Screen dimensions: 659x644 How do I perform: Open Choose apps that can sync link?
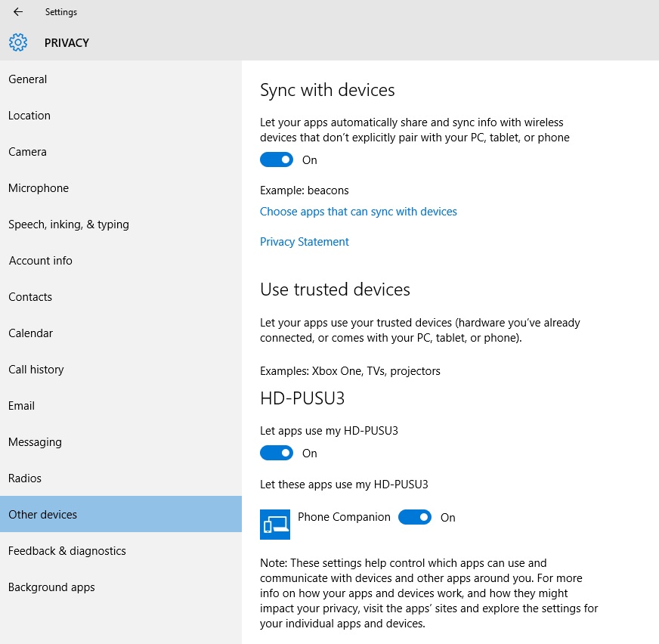point(358,212)
